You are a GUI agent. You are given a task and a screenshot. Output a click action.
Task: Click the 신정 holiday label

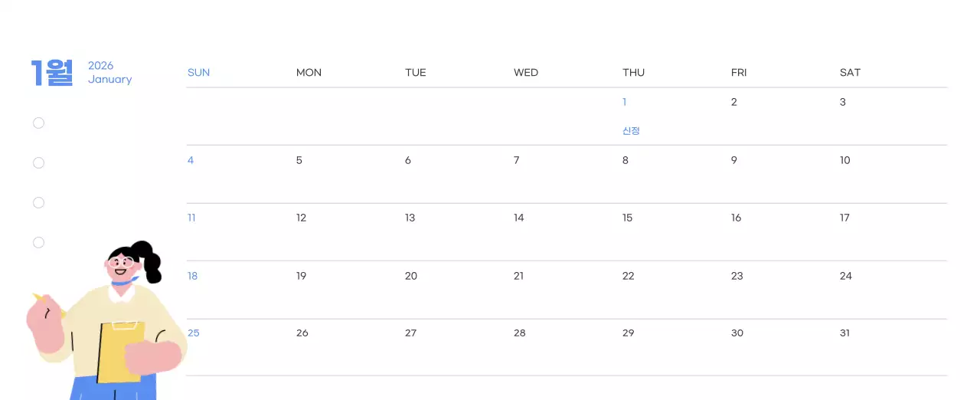pos(631,131)
